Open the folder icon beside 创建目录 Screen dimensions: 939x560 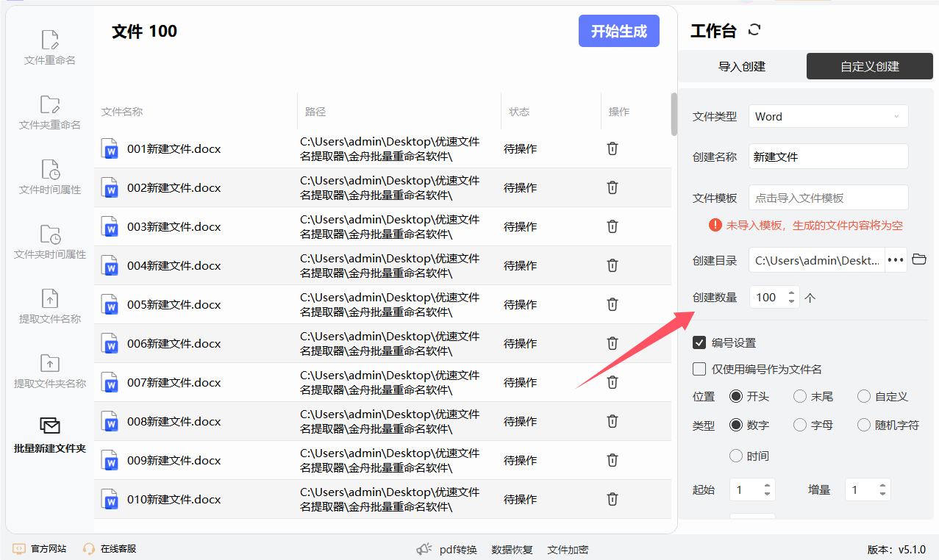918,259
